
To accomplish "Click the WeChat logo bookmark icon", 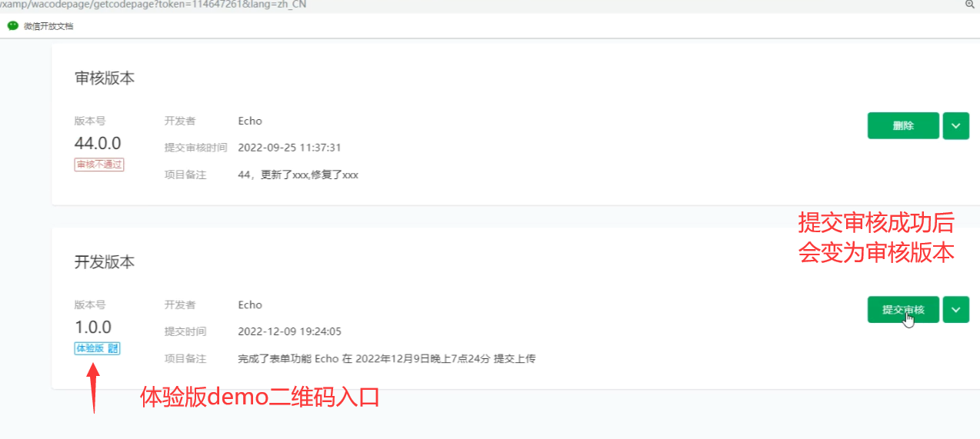I will [13, 25].
